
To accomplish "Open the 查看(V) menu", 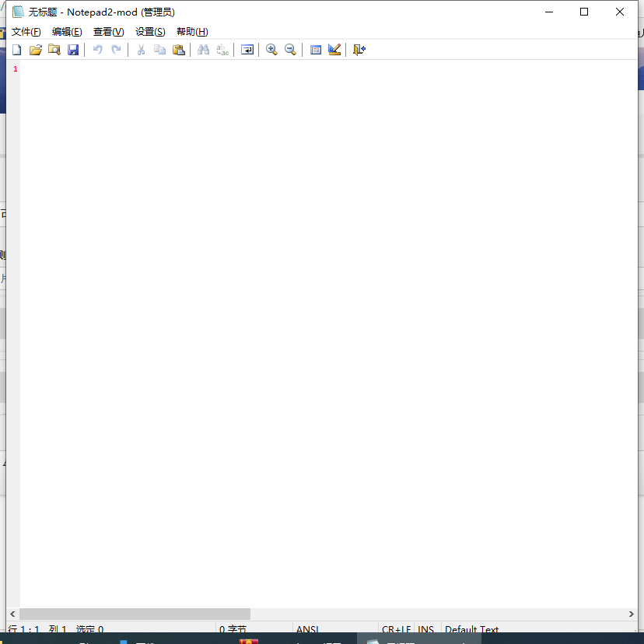I will coord(108,32).
